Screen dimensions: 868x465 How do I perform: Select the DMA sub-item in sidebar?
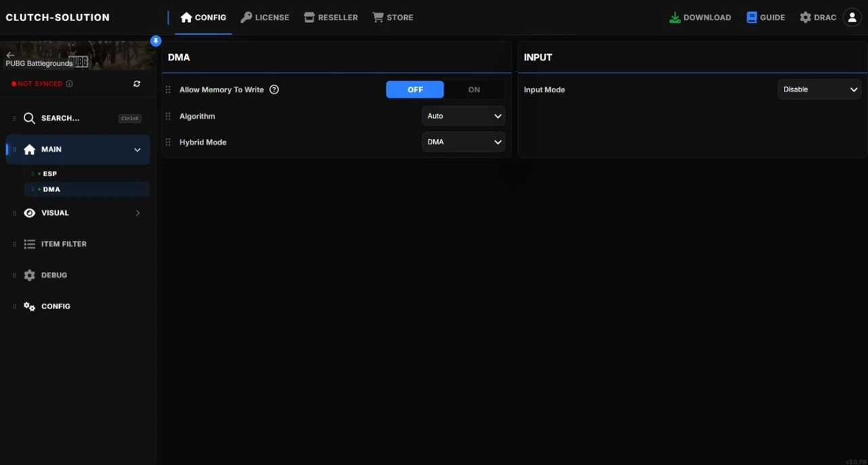point(87,189)
